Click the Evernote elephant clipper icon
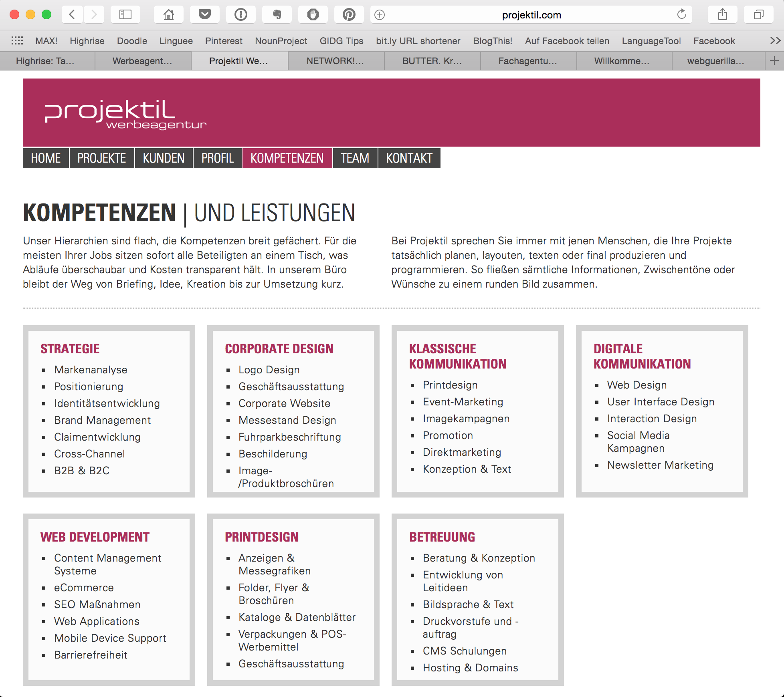This screenshot has width=784, height=697. coord(277,15)
